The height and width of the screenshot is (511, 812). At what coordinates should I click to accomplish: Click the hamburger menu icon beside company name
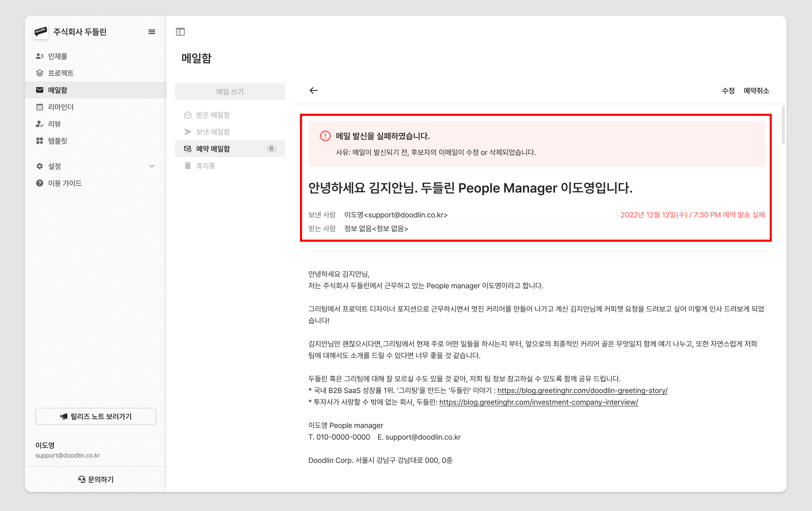(152, 32)
